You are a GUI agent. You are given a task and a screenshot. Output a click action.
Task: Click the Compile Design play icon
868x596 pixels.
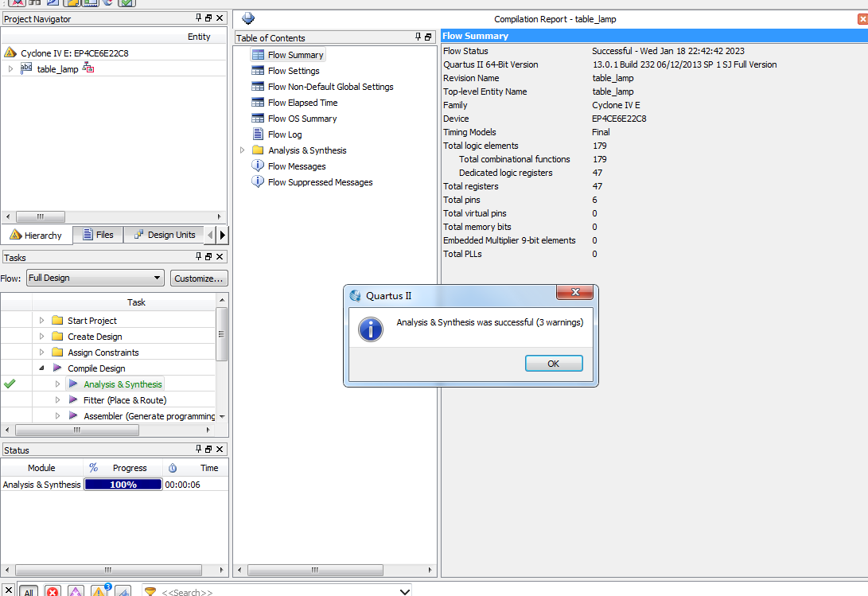[57, 368]
